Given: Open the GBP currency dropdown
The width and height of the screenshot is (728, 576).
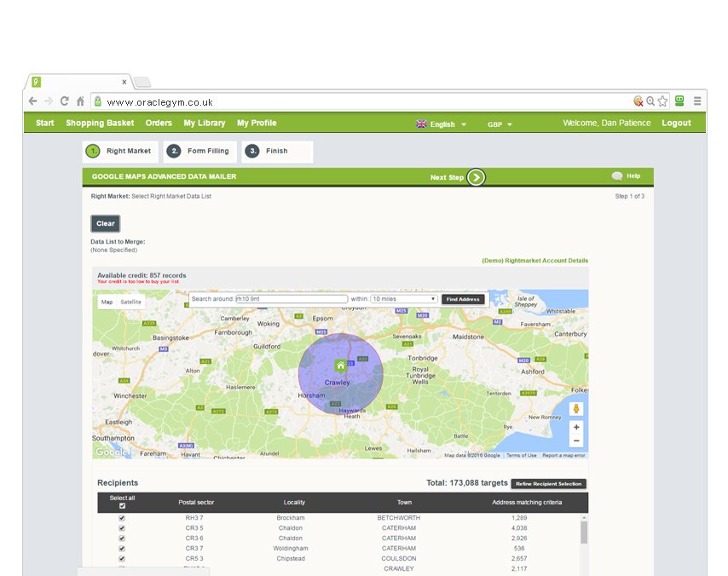Looking at the screenshot, I should pos(500,124).
